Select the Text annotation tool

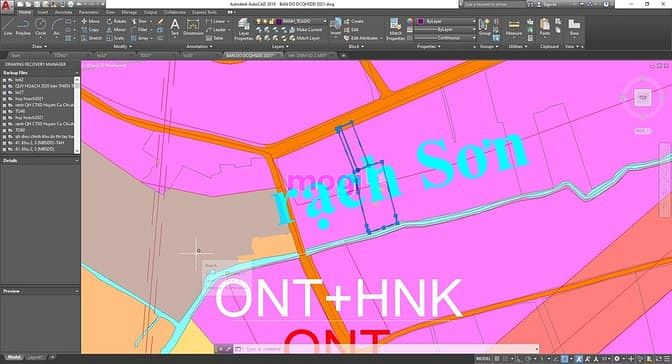pyautogui.click(x=175, y=27)
